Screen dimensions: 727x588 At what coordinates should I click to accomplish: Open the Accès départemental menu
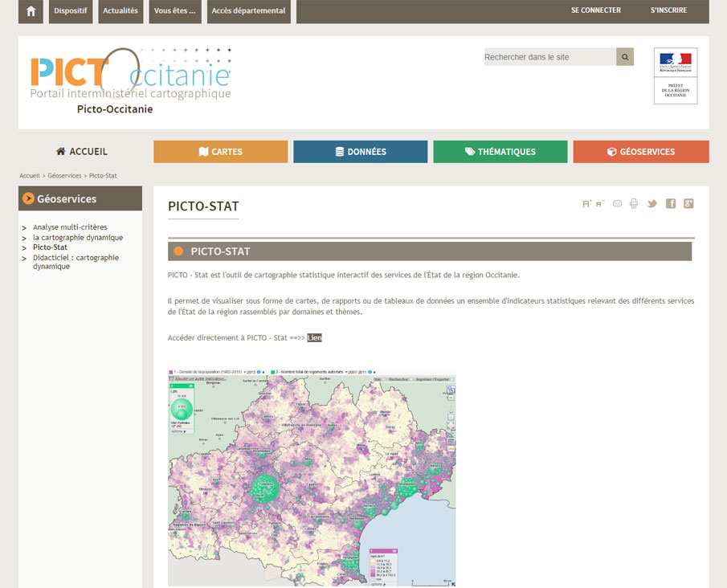point(248,11)
